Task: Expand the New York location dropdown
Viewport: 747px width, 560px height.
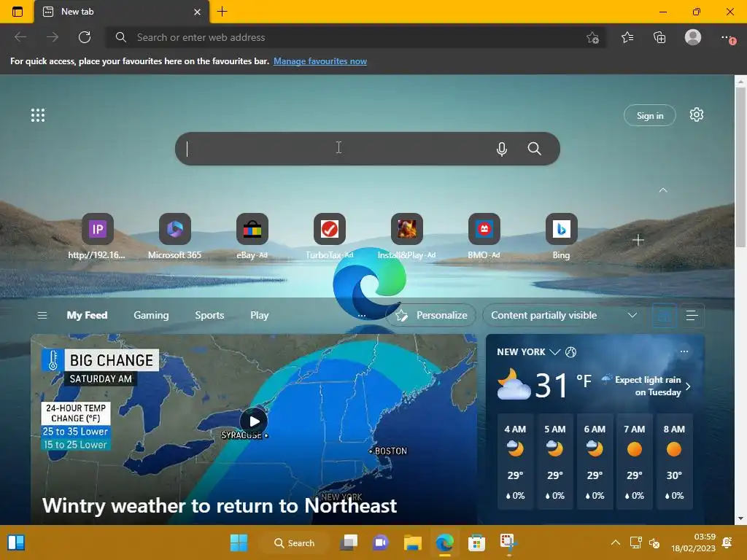Action: pyautogui.click(x=554, y=352)
